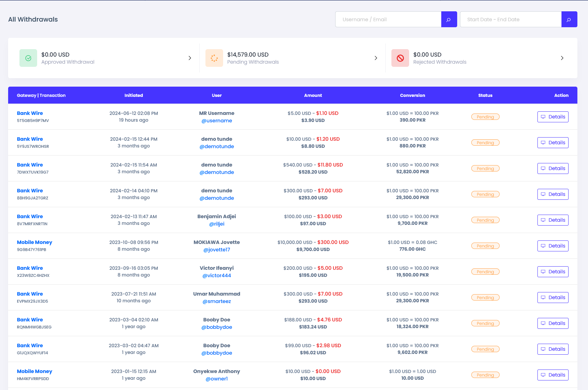588x390 pixels.
Task: Click the red Rejected Withdrawals ban icon
Action: (400, 58)
